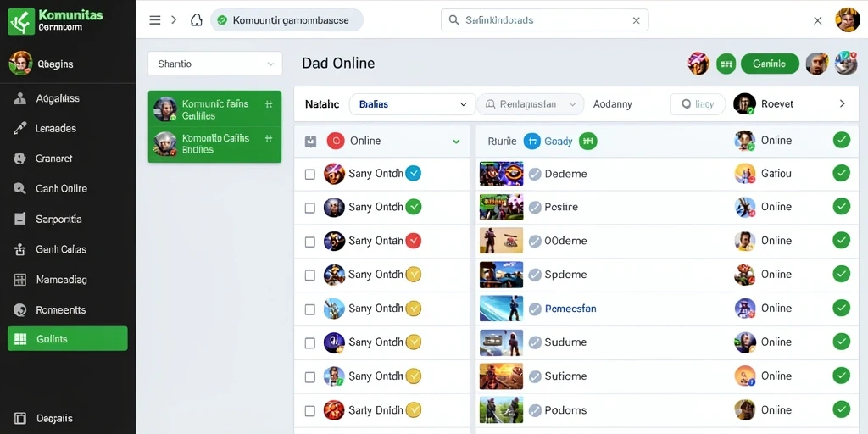Click the green status check on Dedeme row

click(x=842, y=173)
